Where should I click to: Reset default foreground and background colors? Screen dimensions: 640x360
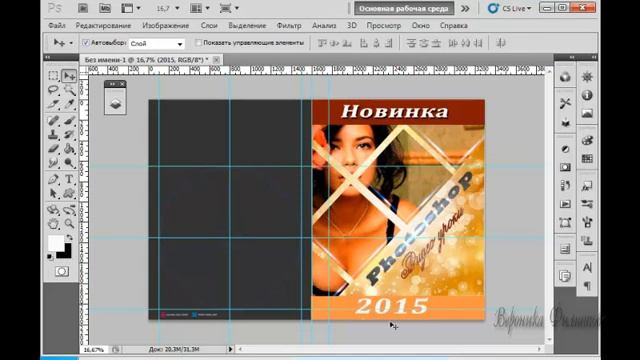[x=50, y=257]
